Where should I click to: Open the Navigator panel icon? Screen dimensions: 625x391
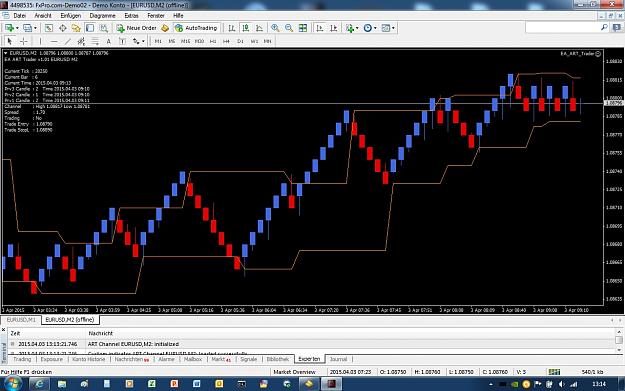76,28
